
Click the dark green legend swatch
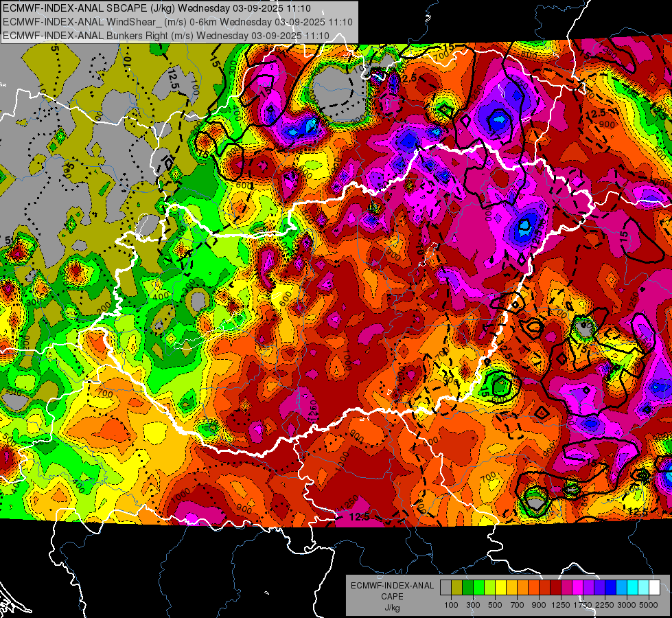[x=467, y=588]
